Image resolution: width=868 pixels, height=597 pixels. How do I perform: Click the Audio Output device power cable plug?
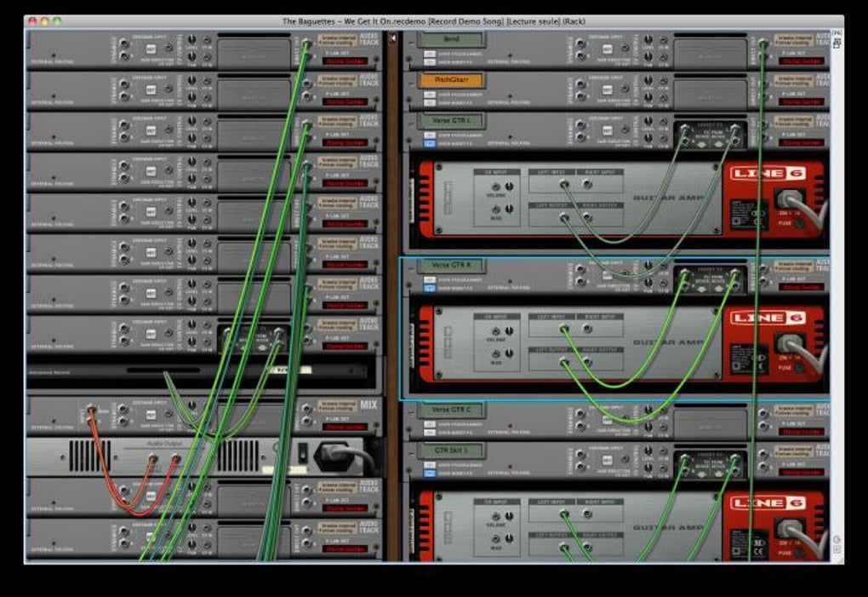coord(336,456)
